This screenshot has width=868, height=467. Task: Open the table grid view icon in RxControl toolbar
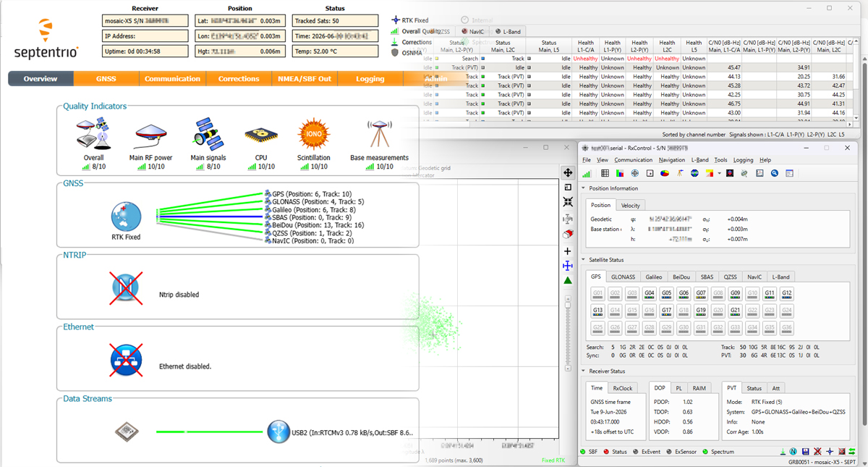click(605, 174)
